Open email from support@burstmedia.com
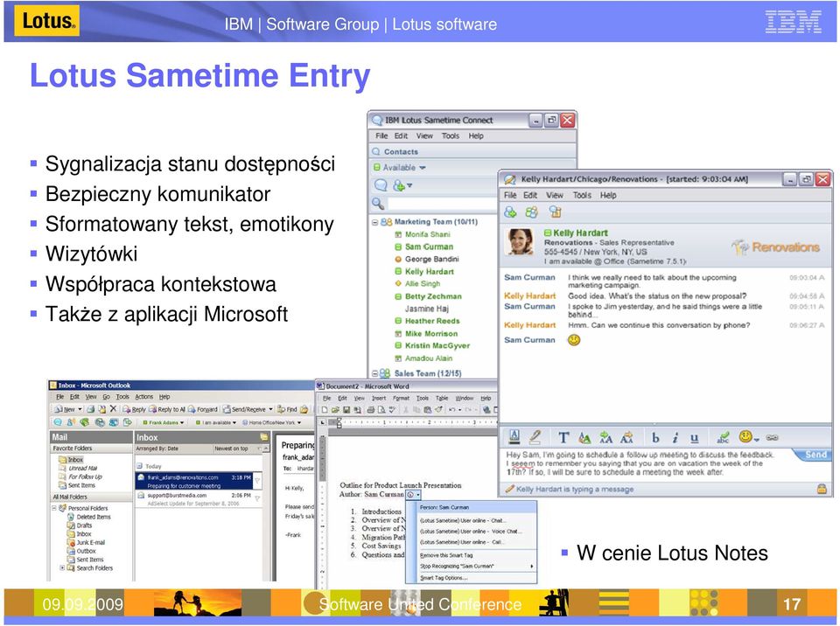 [x=199, y=499]
